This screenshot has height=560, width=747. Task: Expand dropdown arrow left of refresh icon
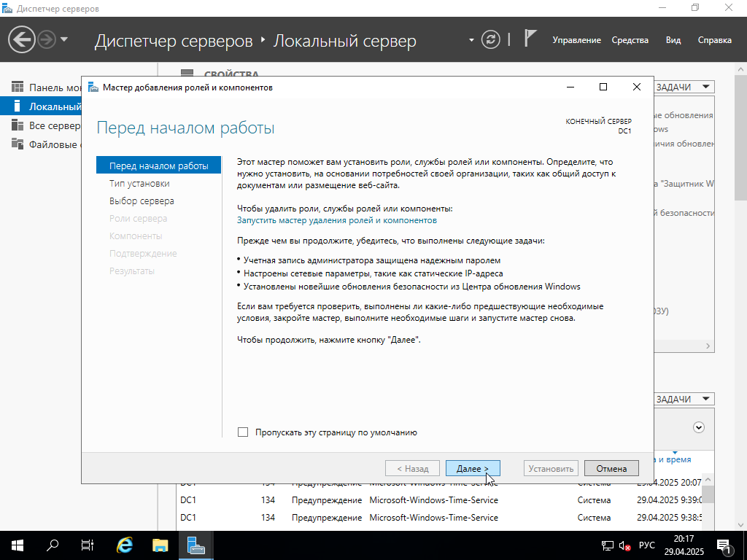click(x=471, y=40)
